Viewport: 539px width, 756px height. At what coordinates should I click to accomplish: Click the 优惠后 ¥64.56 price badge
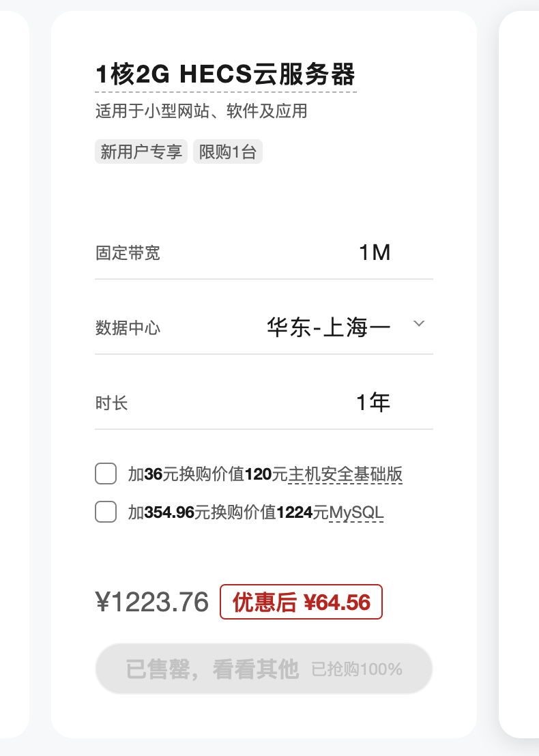302,602
